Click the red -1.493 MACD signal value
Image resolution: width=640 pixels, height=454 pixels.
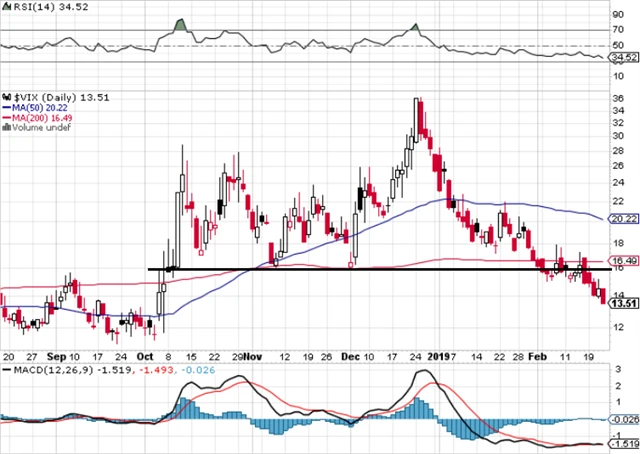(138, 372)
